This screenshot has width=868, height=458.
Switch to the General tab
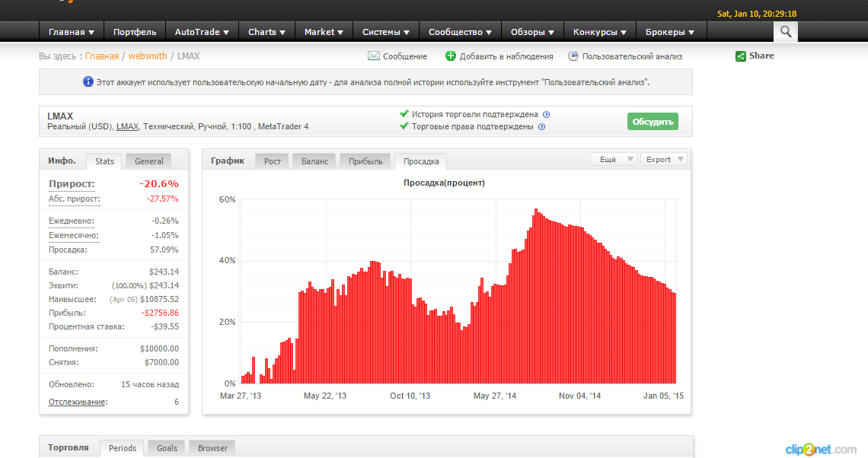point(149,161)
